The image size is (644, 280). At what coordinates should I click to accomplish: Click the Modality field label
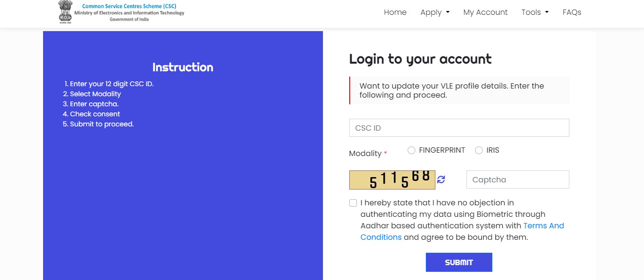point(366,154)
